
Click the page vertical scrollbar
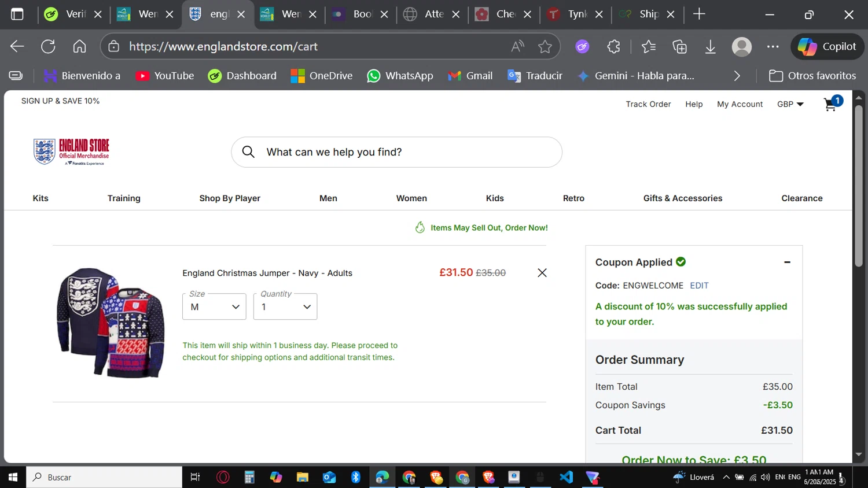point(859,185)
